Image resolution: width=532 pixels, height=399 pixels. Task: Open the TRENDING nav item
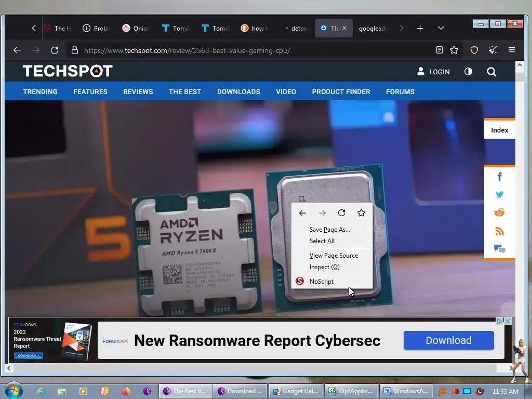[x=40, y=91]
